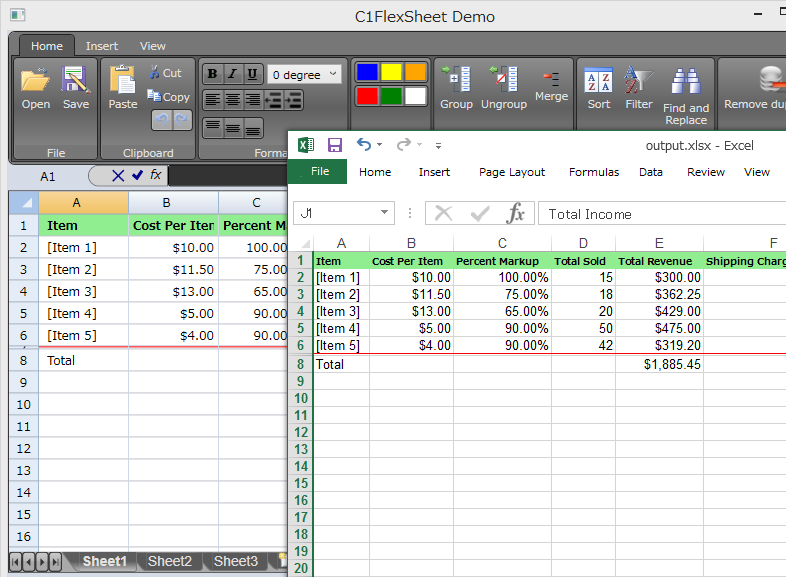Select the Sheet3 tab
Screen dimensions: 786x577
236,561
